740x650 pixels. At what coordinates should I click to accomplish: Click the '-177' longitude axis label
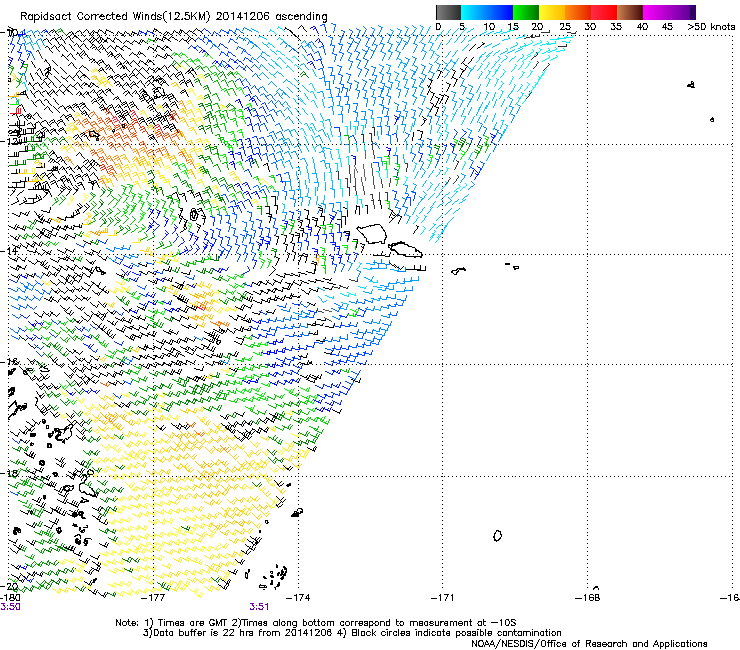coord(153,598)
